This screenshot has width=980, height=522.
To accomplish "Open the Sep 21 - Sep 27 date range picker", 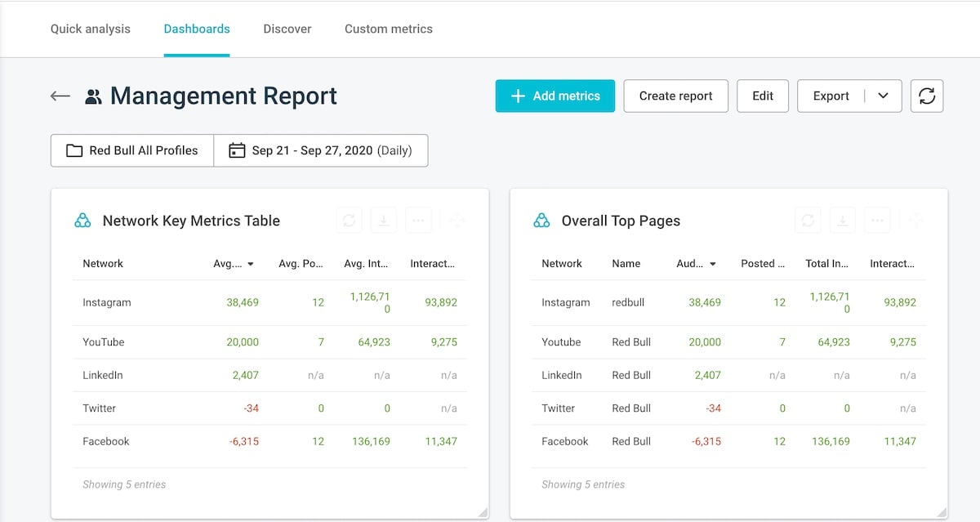I will pyautogui.click(x=321, y=150).
